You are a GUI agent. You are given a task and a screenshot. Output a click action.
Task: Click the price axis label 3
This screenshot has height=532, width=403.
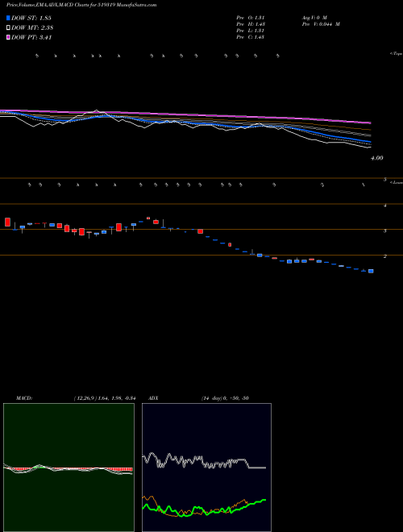[385, 231]
